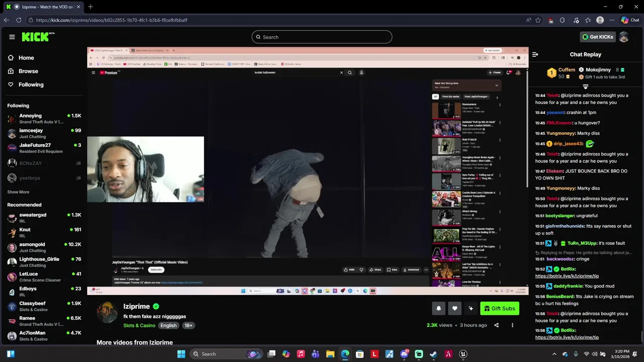
Task: Click the microphone icon in system tray
Action: 576,354
